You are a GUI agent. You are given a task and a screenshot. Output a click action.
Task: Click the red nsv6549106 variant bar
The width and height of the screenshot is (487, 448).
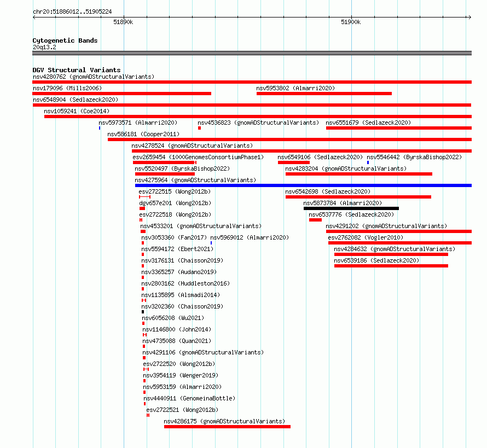[294, 162]
